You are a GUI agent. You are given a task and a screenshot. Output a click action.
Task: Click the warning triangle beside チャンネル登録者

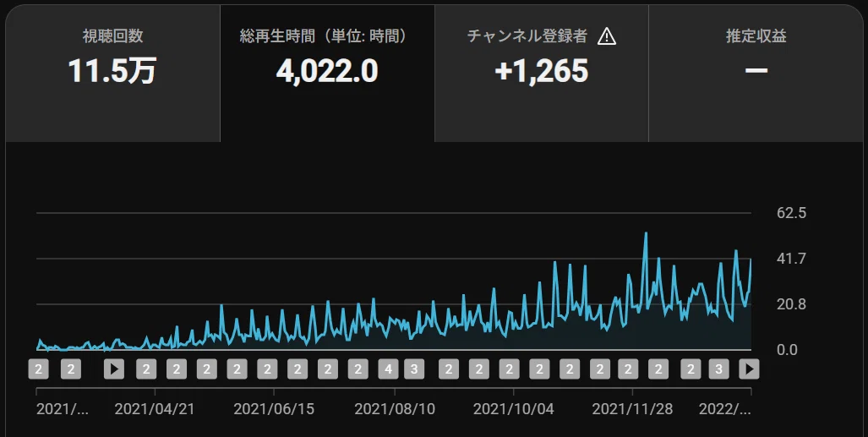[607, 36]
